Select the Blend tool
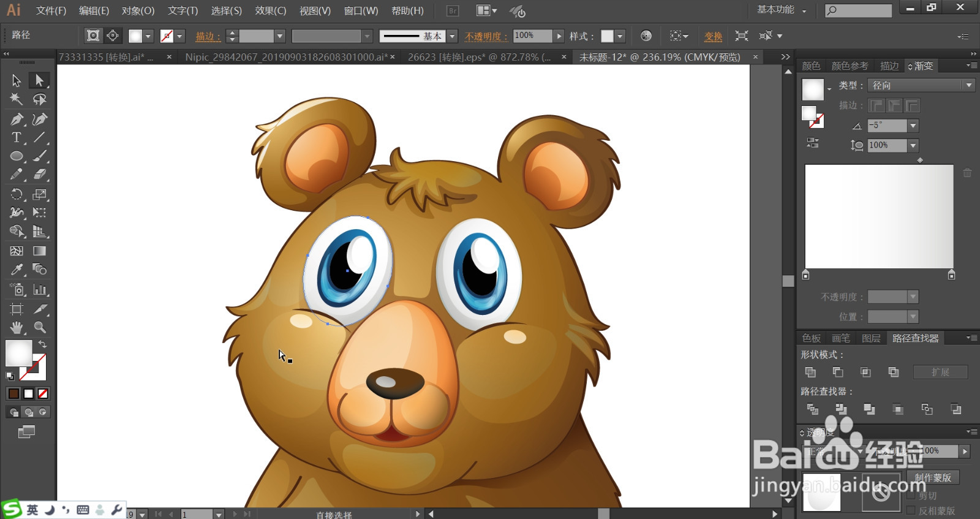980x519 pixels. click(39, 270)
